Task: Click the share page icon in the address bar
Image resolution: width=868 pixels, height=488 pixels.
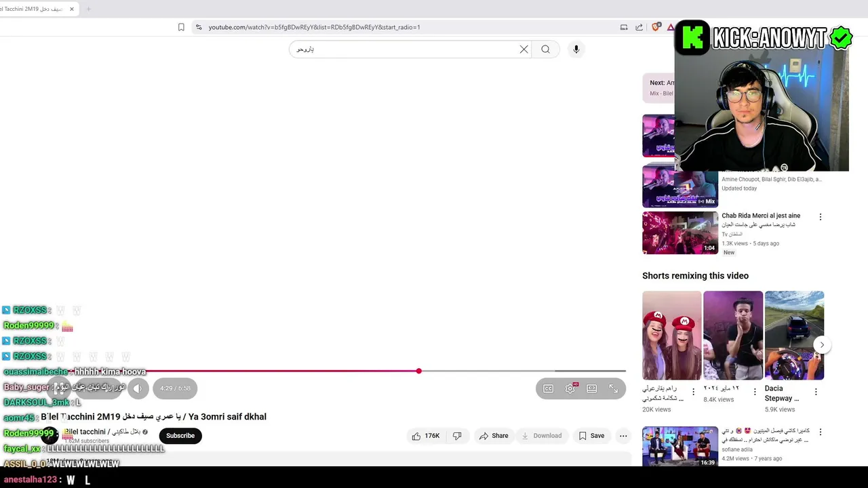Action: (639, 27)
